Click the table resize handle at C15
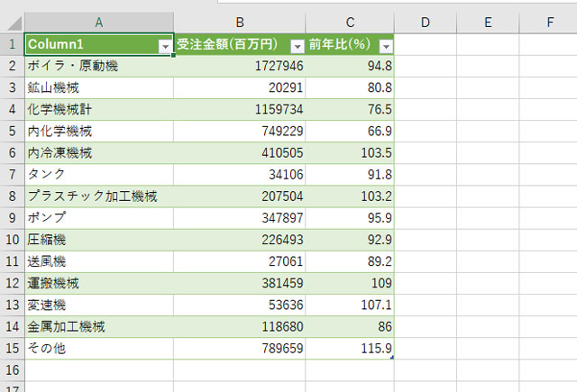 click(392, 358)
